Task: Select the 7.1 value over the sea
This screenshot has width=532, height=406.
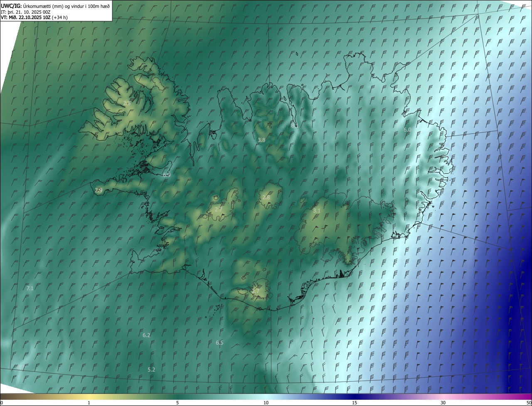Action: [x=30, y=288]
